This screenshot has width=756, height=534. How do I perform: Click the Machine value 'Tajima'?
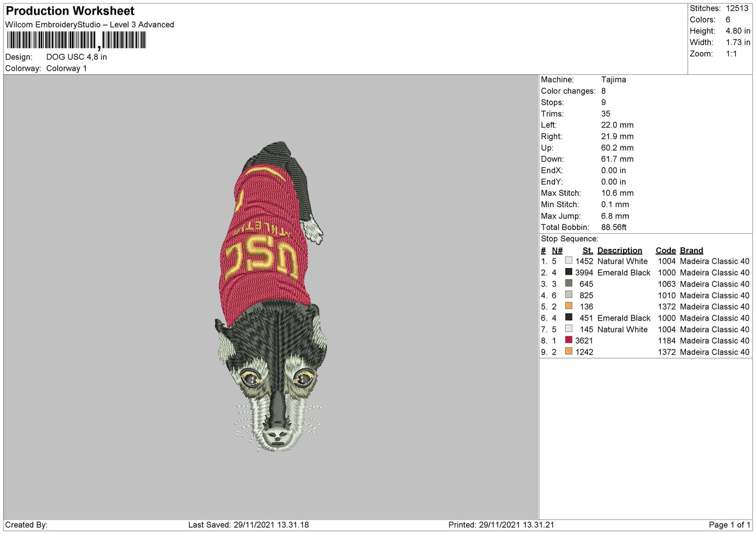click(x=613, y=79)
